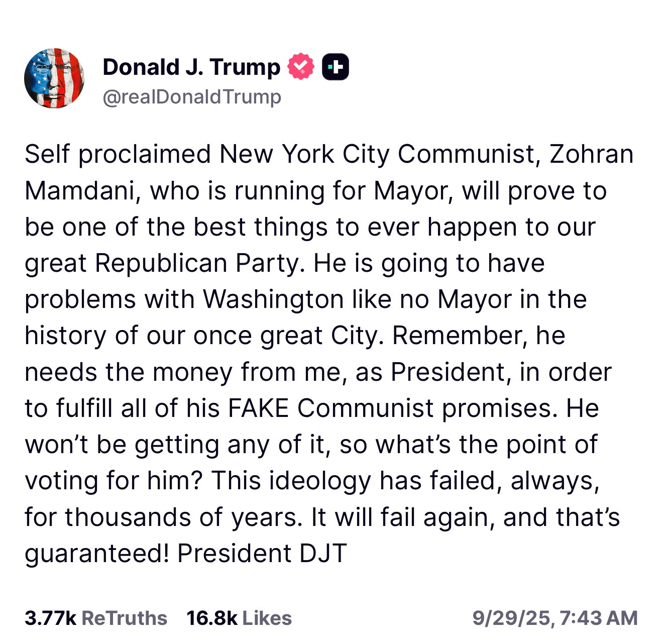Open Donald J. Trump's profile avatar

coord(54,78)
